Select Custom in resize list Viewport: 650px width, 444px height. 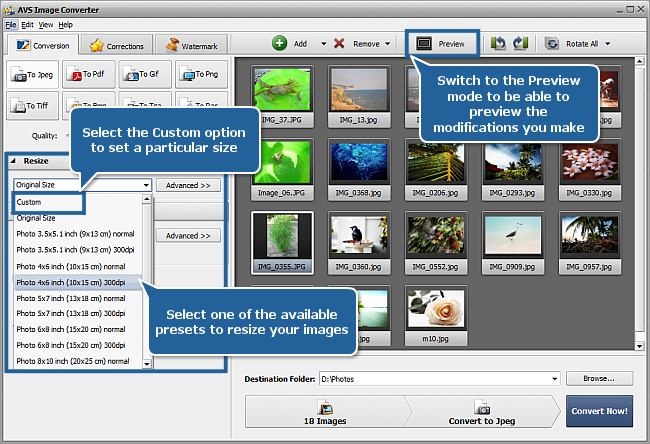49,202
